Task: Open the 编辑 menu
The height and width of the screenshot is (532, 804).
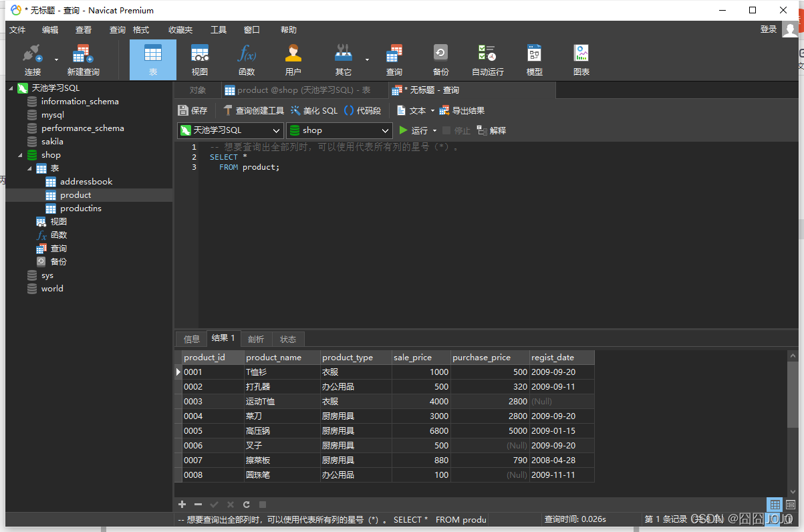Action: pyautogui.click(x=50, y=30)
